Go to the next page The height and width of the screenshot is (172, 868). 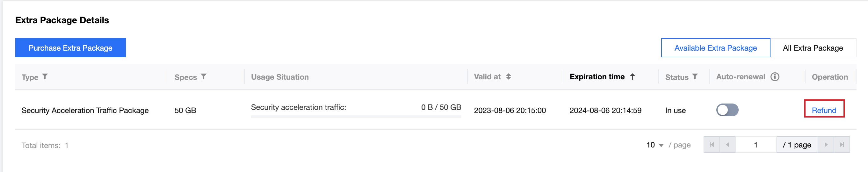[826, 145]
